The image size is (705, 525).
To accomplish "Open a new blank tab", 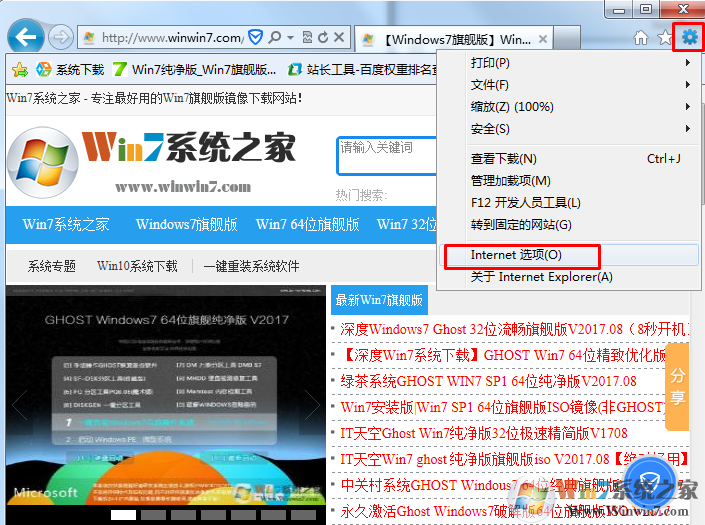I will tap(567, 39).
